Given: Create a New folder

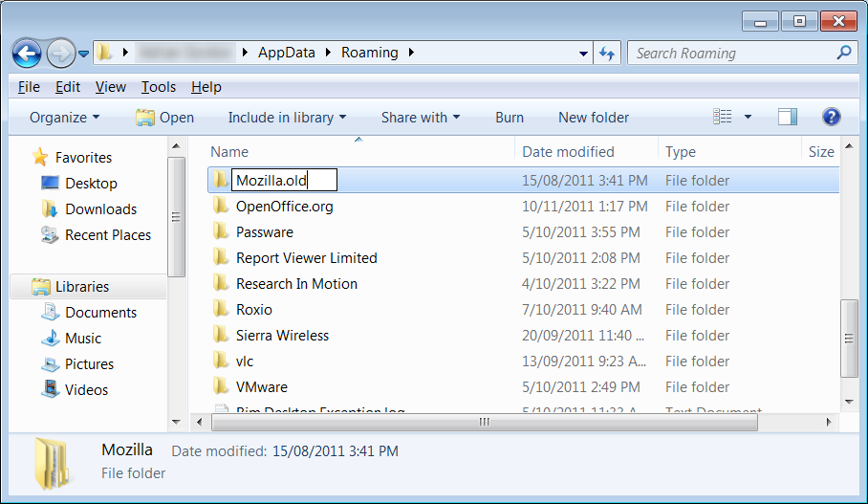Looking at the screenshot, I should pyautogui.click(x=594, y=118).
